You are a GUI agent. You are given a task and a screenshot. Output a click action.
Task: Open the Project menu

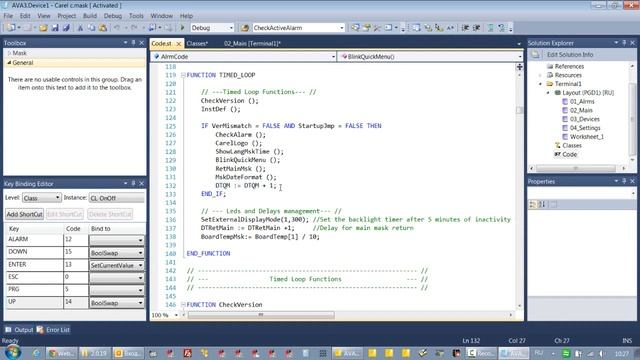pos(67,16)
